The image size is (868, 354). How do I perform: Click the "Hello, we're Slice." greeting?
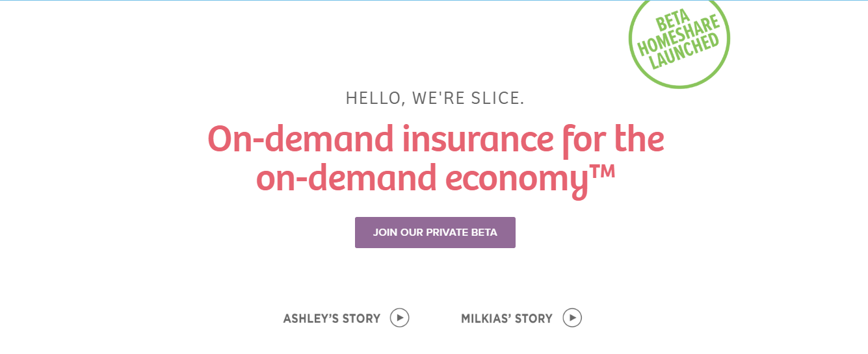point(435,99)
